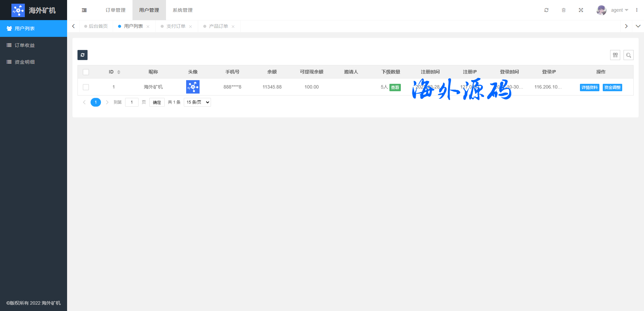The height and width of the screenshot is (311, 644).
Task: Switch to the 支付订单 tab
Action: pyautogui.click(x=176, y=26)
